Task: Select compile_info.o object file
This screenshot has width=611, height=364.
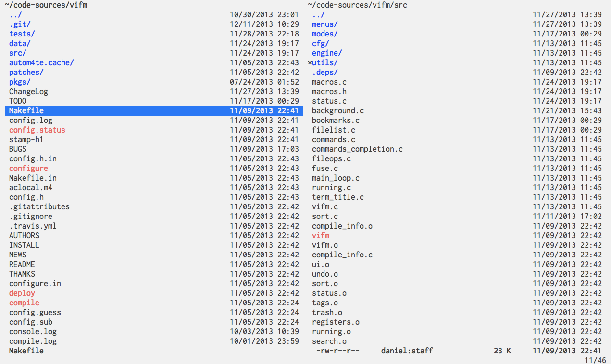Action: click(x=342, y=226)
